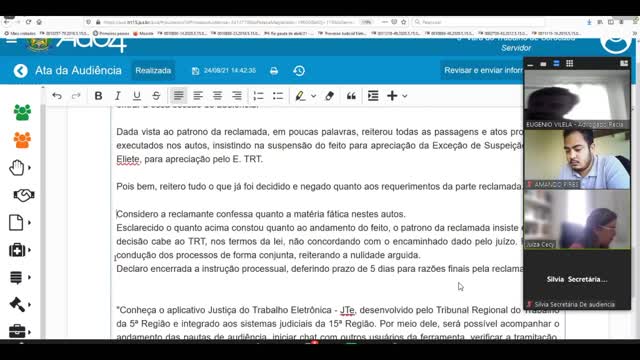640x360 pixels.
Task: Minimize the video call panel
Action: (x=530, y=64)
